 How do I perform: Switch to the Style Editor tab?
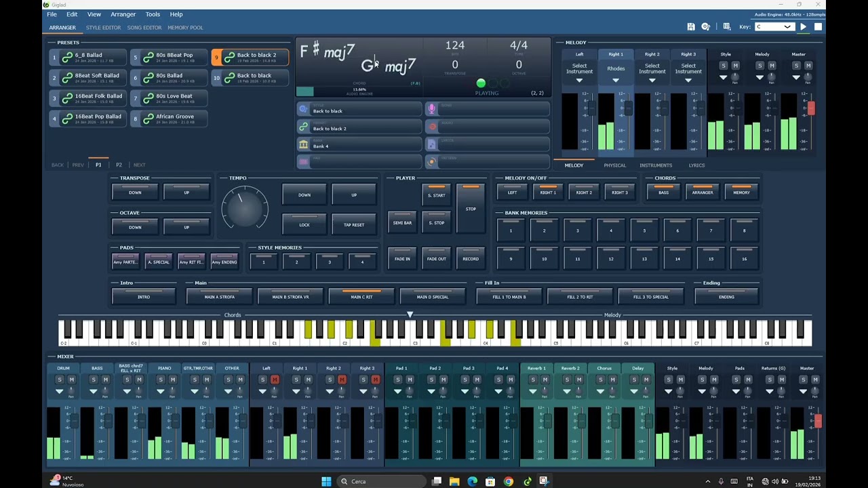(103, 28)
